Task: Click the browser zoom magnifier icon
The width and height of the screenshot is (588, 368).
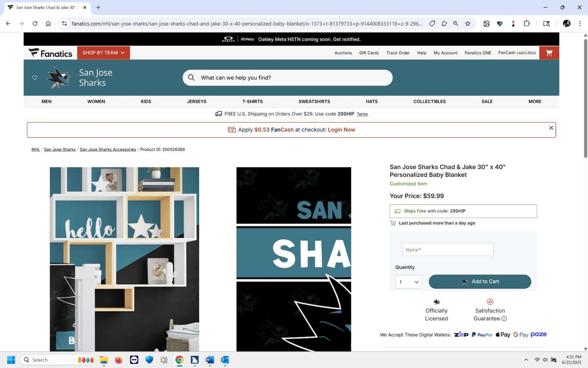Action: [456, 24]
